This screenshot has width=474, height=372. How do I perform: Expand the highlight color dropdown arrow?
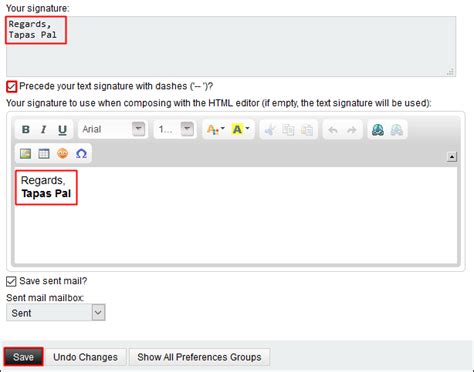click(x=247, y=128)
